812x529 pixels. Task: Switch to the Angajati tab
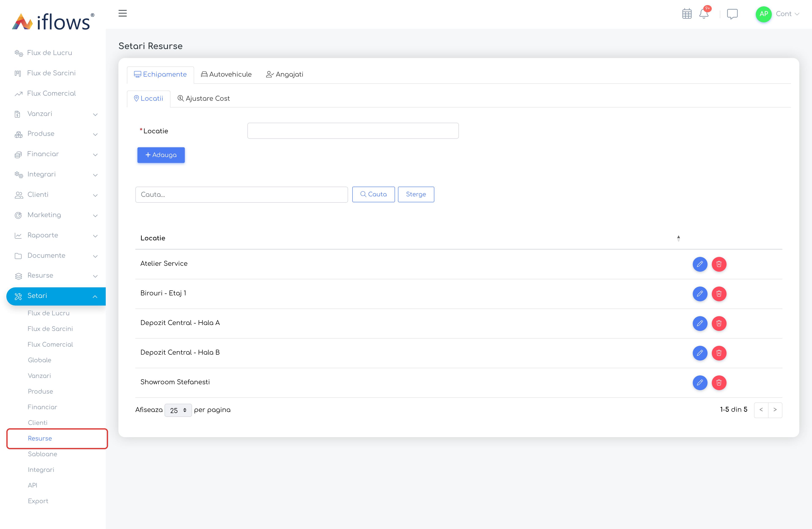click(285, 74)
